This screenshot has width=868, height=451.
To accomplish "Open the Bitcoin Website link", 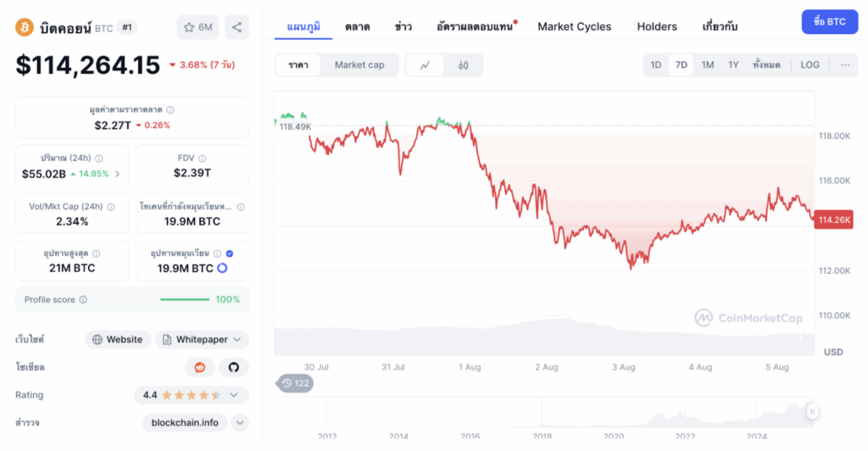I will tap(118, 340).
